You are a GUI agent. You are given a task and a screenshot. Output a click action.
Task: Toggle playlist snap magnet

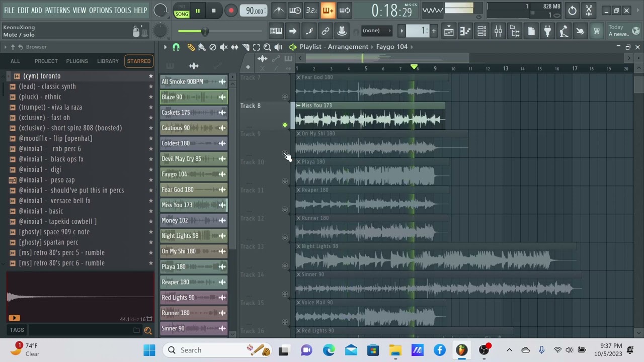click(176, 47)
